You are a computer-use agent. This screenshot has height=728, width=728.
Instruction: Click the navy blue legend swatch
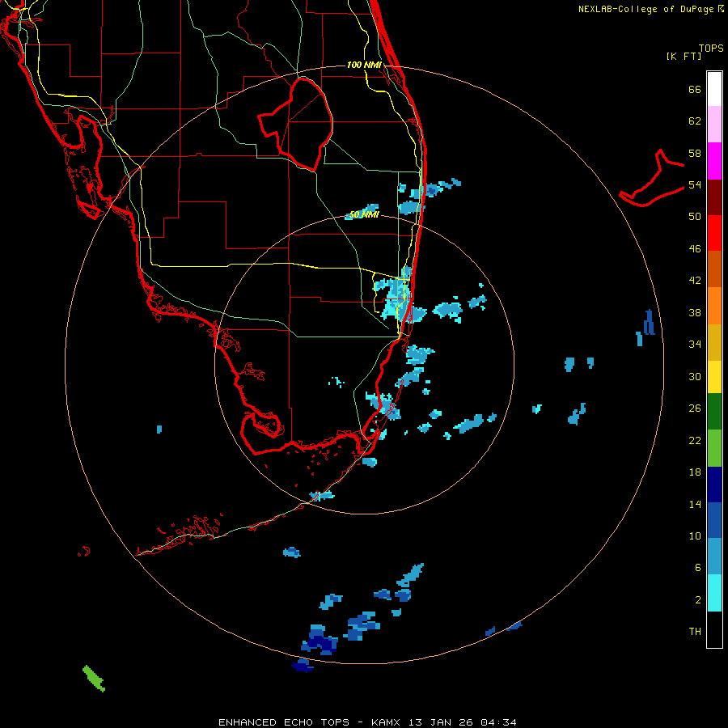point(714,485)
